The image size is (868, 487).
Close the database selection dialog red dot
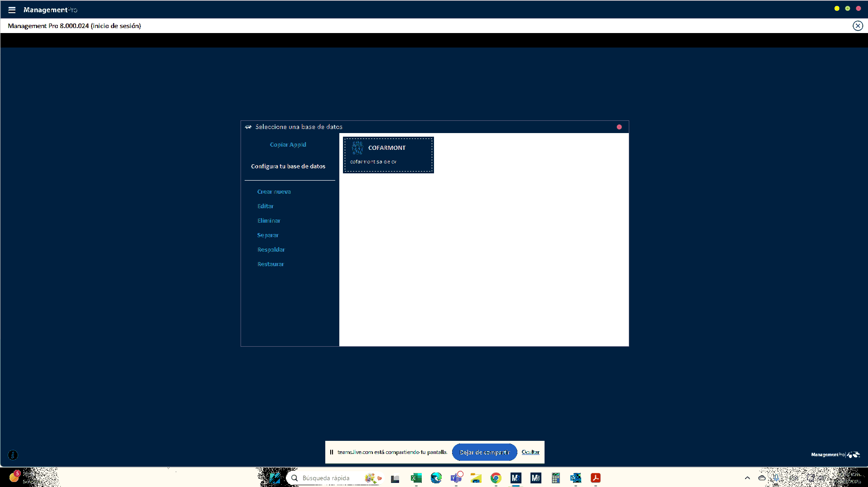pos(619,127)
